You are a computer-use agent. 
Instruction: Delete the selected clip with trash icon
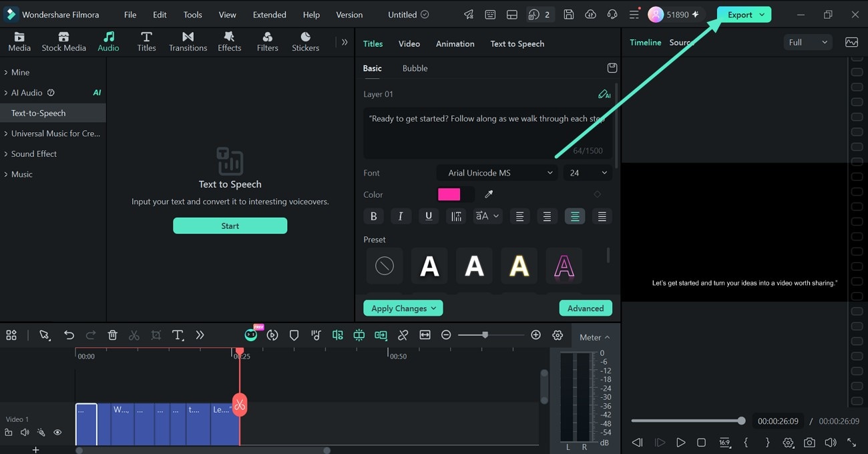[x=113, y=335]
